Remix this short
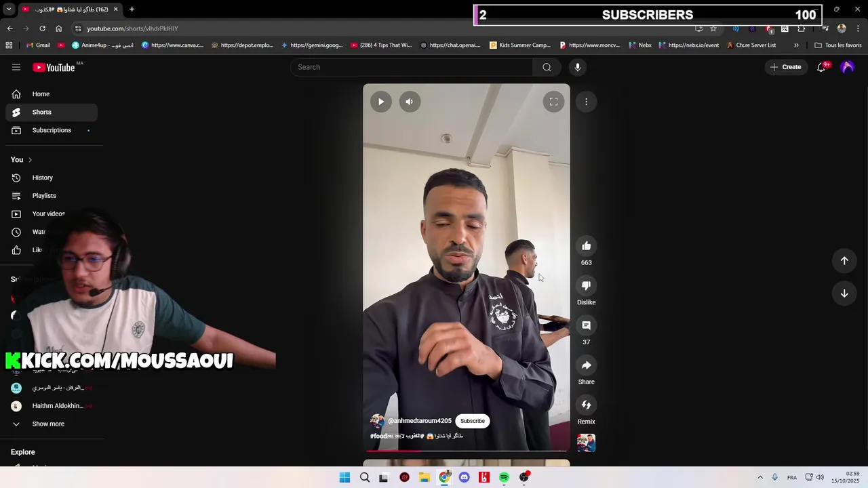Image resolution: width=868 pixels, height=488 pixels. [x=587, y=405]
